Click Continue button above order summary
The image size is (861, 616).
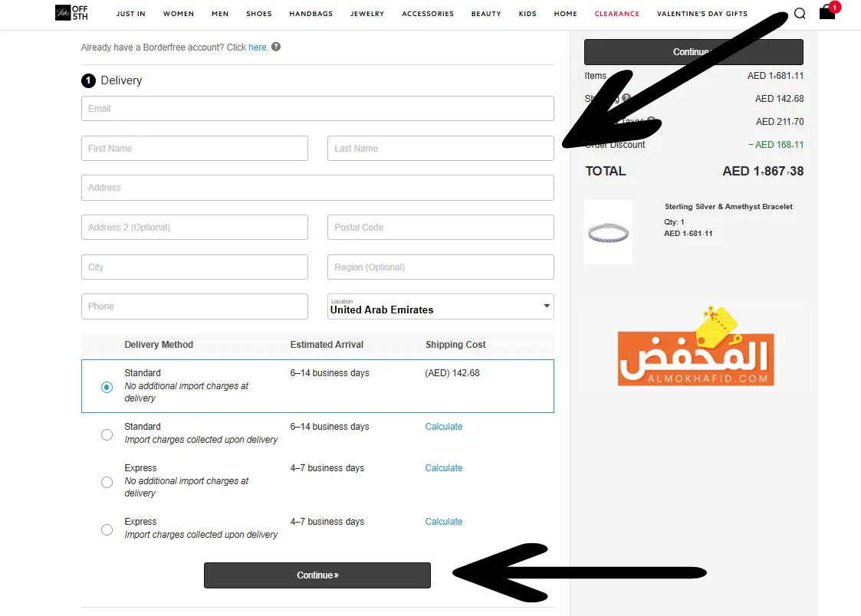[694, 52]
